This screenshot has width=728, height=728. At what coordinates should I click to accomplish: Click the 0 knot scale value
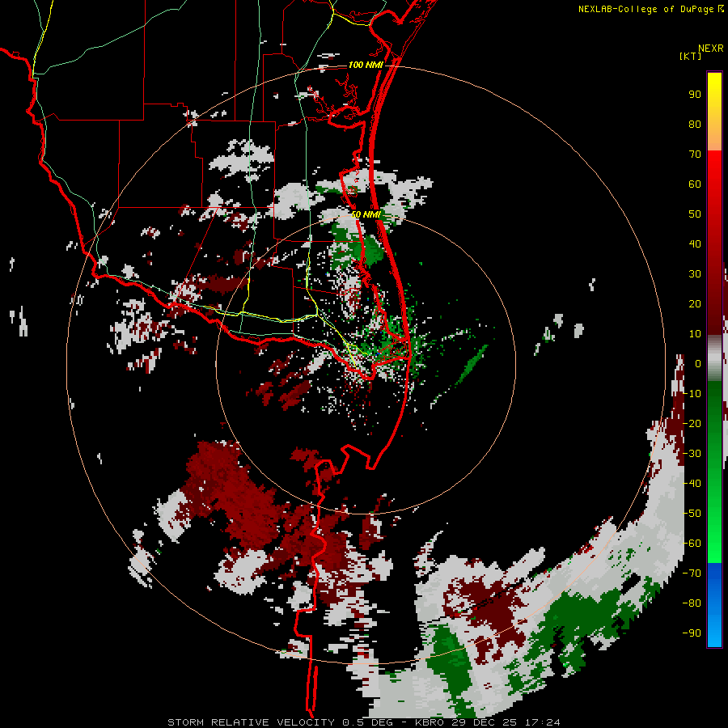[x=697, y=364]
